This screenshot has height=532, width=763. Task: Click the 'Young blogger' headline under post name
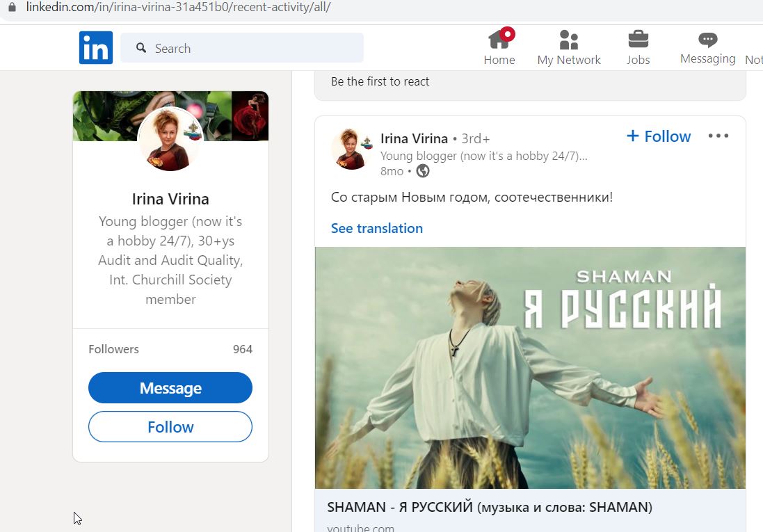483,156
